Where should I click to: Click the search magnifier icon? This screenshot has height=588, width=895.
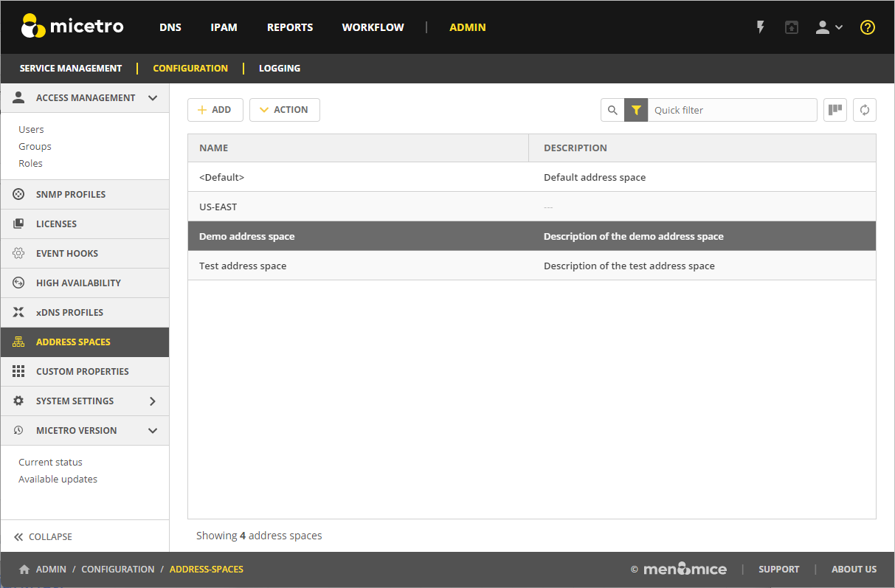612,110
